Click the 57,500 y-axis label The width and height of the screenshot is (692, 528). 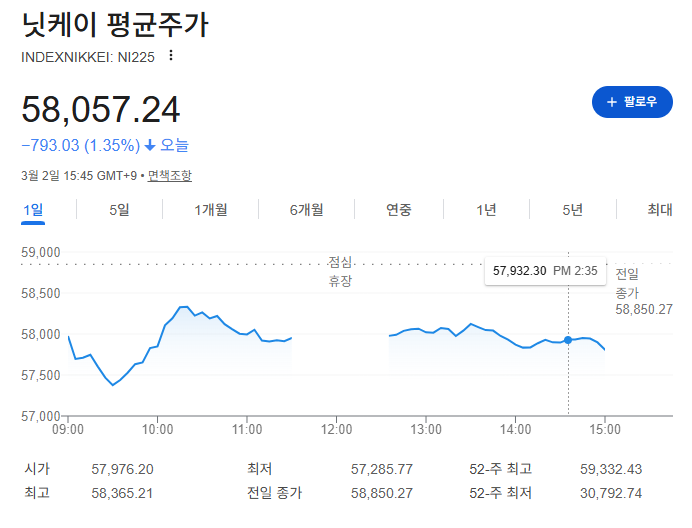pyautogui.click(x=41, y=375)
